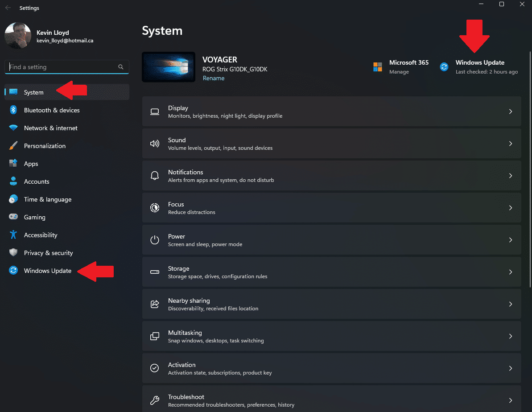The width and height of the screenshot is (532, 412).
Task: Open the Microsoft 365 heading
Action: 409,62
